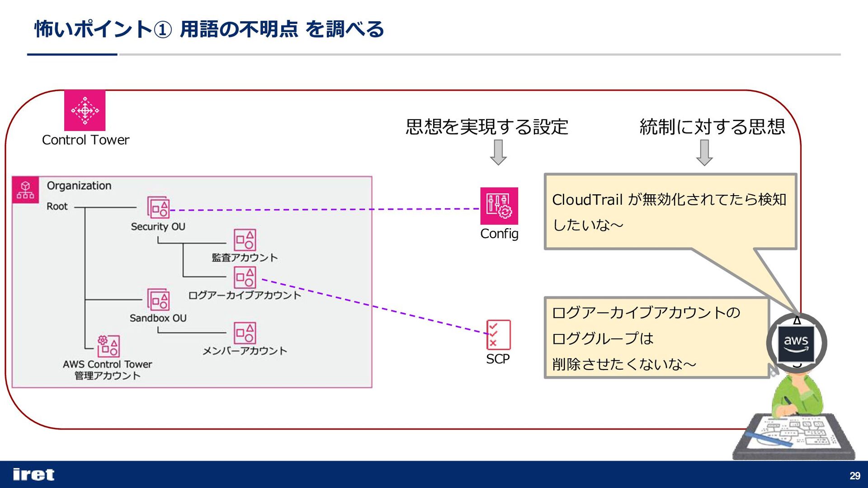Click the iret logo in the footer
This screenshot has height=488, width=868.
point(33,474)
